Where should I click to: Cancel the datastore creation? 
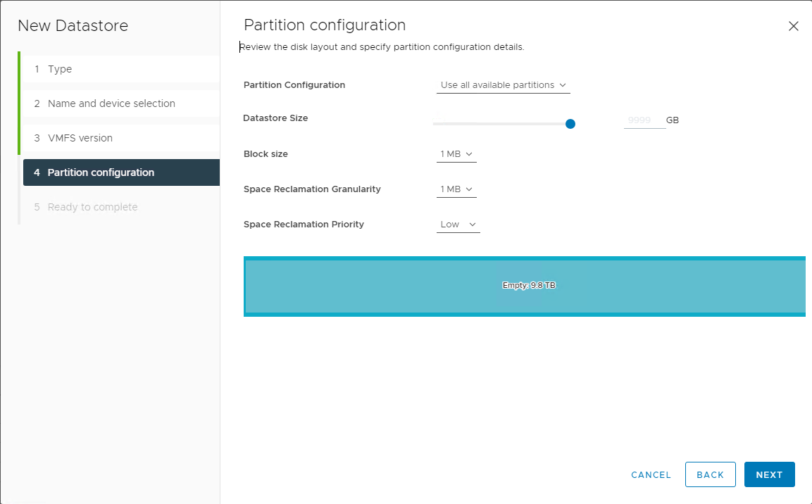point(651,474)
